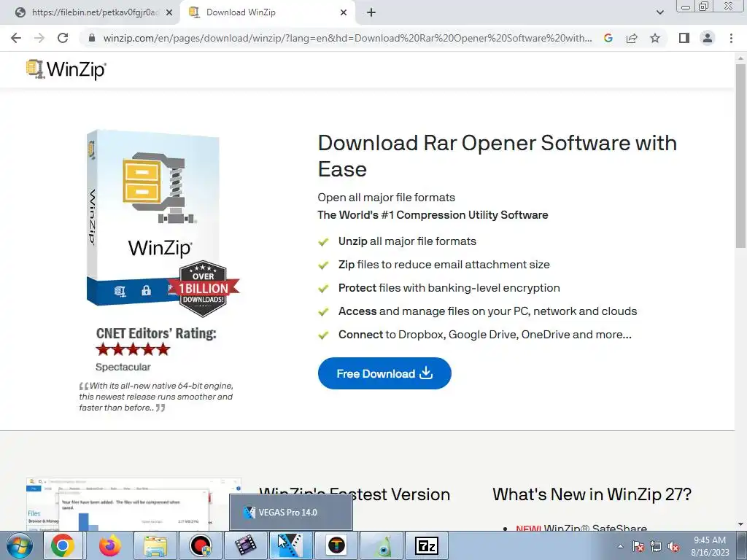Image resolution: width=747 pixels, height=560 pixels.
Task: Click the "What's New in WinZip 27?" heading
Action: (x=592, y=494)
